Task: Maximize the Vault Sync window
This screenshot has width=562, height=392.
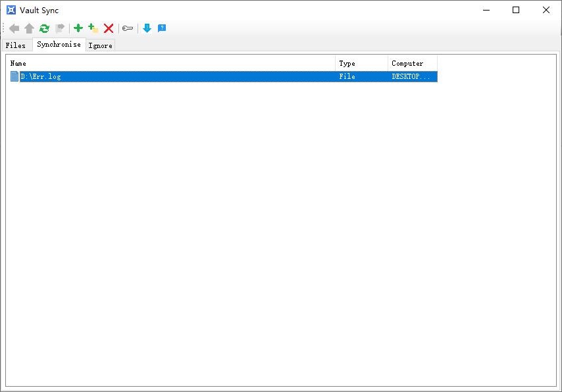Action: 516,10
